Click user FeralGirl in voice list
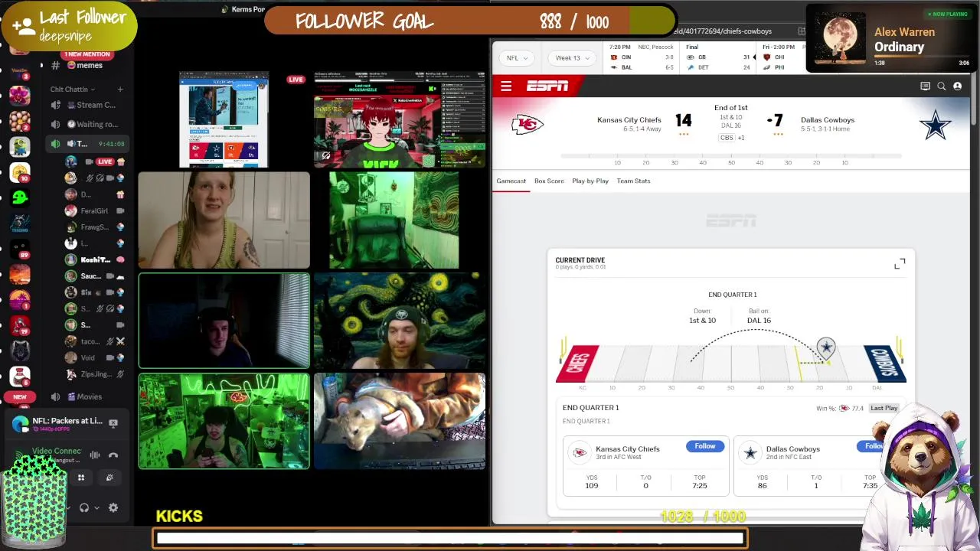This screenshot has width=980, height=551. [x=94, y=211]
